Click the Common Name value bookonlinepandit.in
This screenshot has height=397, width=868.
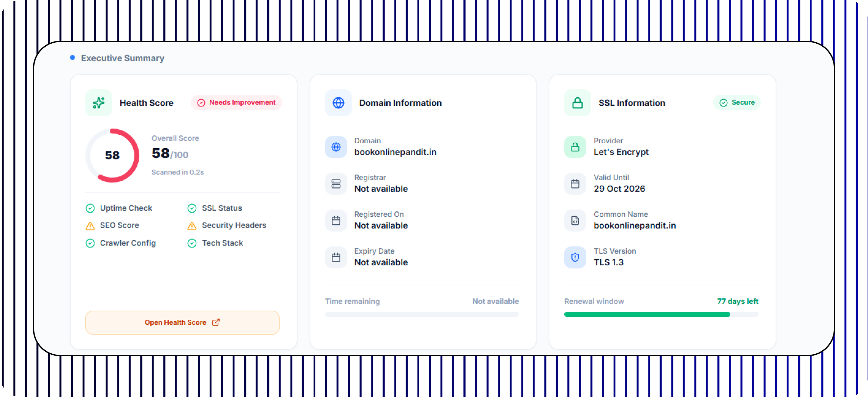pos(635,225)
